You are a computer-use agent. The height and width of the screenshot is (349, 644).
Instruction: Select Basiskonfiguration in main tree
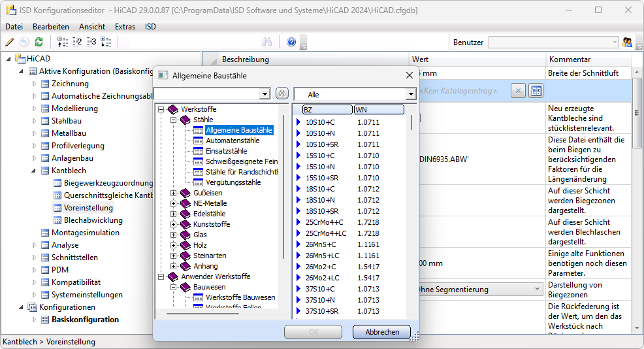[85, 320]
